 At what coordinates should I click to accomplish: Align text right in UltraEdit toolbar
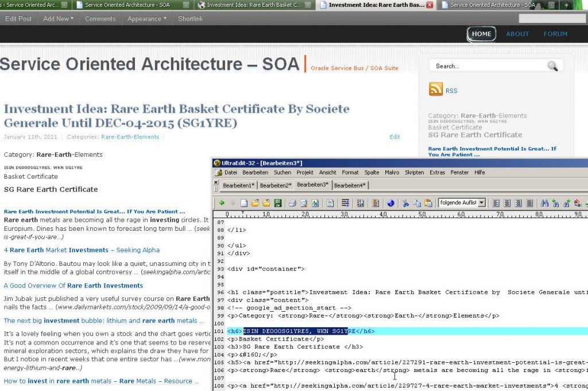519,203
